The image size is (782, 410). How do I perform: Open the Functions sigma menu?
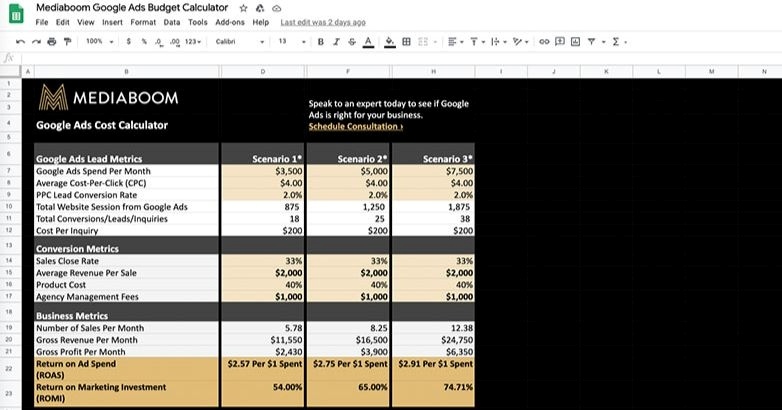pos(616,42)
